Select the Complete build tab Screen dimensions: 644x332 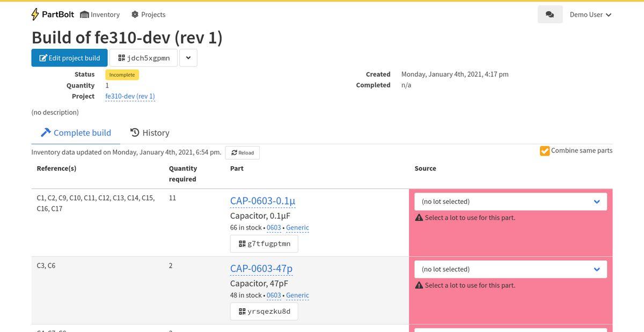[76, 133]
